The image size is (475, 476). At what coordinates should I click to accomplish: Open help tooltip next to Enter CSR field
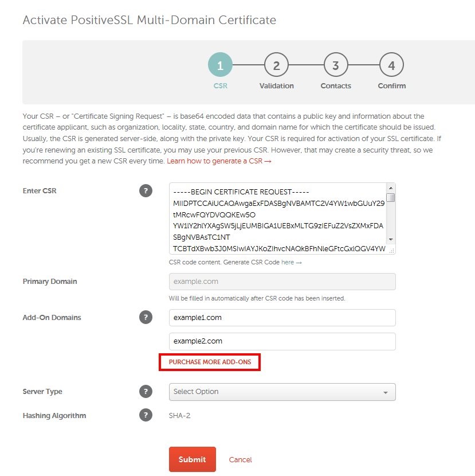(146, 190)
